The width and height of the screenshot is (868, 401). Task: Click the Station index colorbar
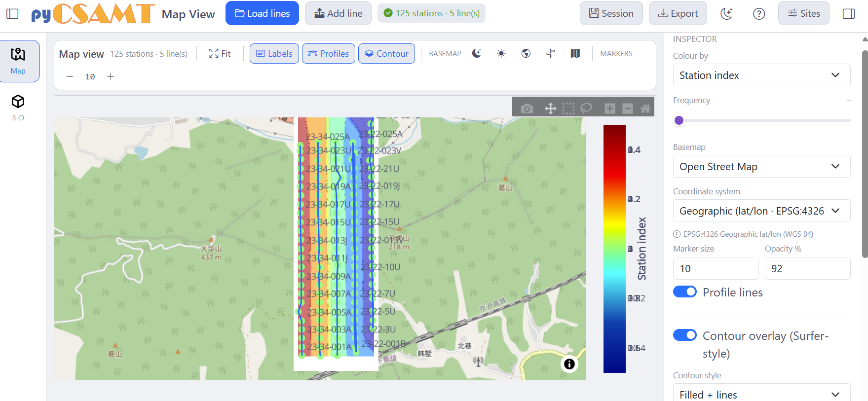coord(614,249)
